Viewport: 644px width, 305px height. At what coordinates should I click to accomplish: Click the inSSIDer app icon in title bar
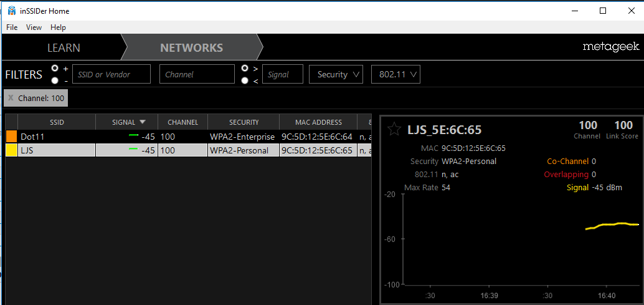click(12, 11)
